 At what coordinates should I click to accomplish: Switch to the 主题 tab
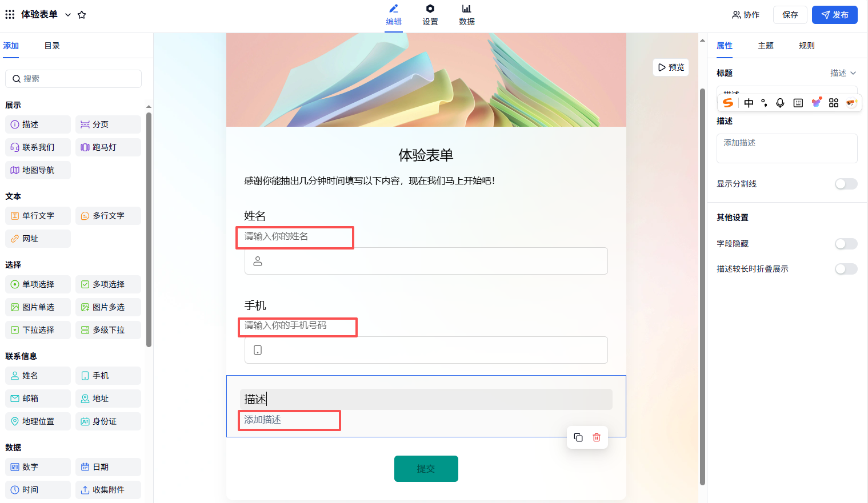766,46
